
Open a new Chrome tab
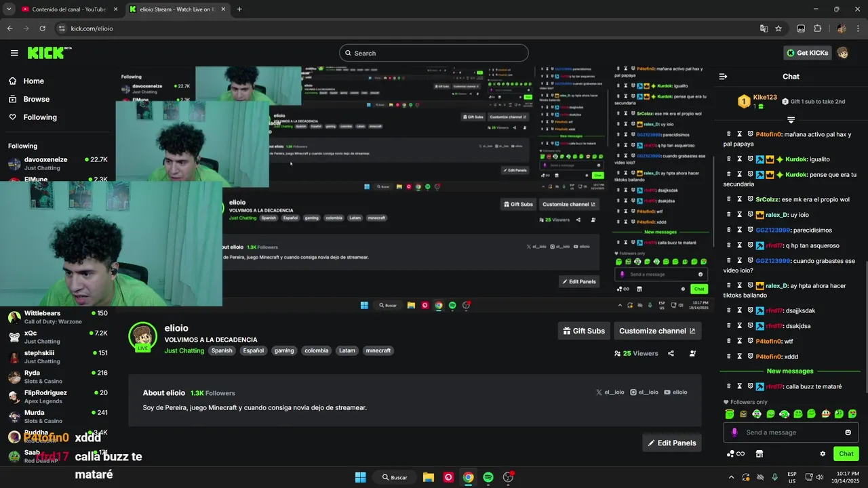pyautogui.click(x=239, y=9)
